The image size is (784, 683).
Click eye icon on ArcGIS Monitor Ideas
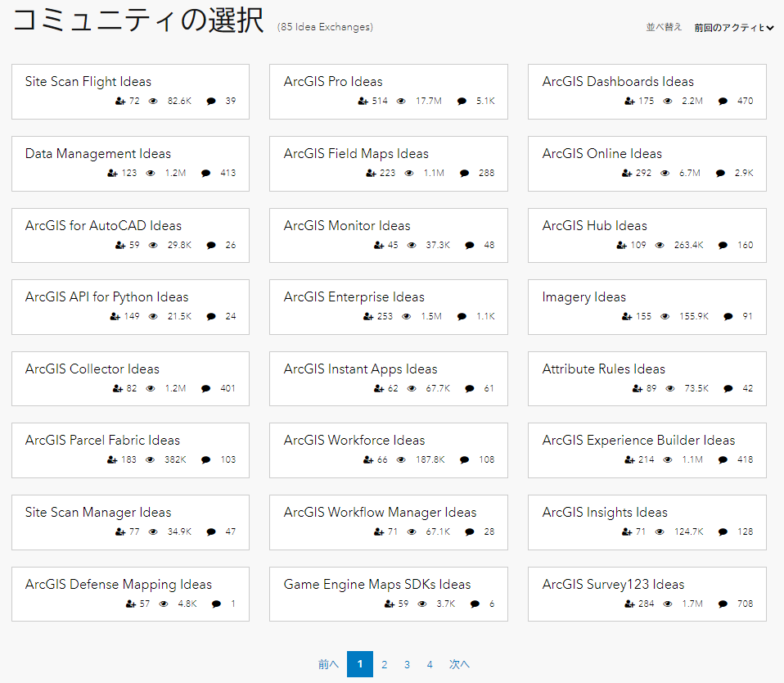tap(412, 245)
